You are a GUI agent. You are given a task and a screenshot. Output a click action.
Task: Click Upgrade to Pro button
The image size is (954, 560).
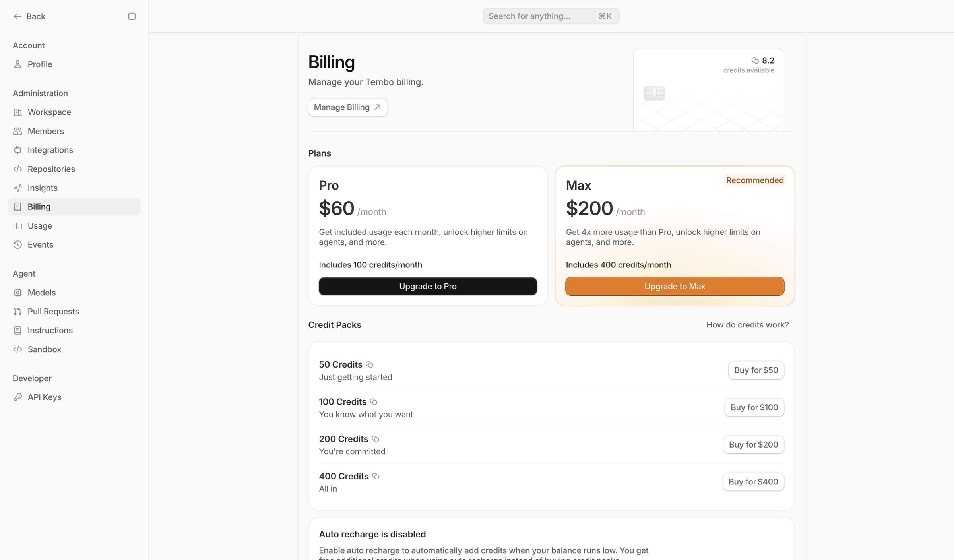pyautogui.click(x=428, y=286)
